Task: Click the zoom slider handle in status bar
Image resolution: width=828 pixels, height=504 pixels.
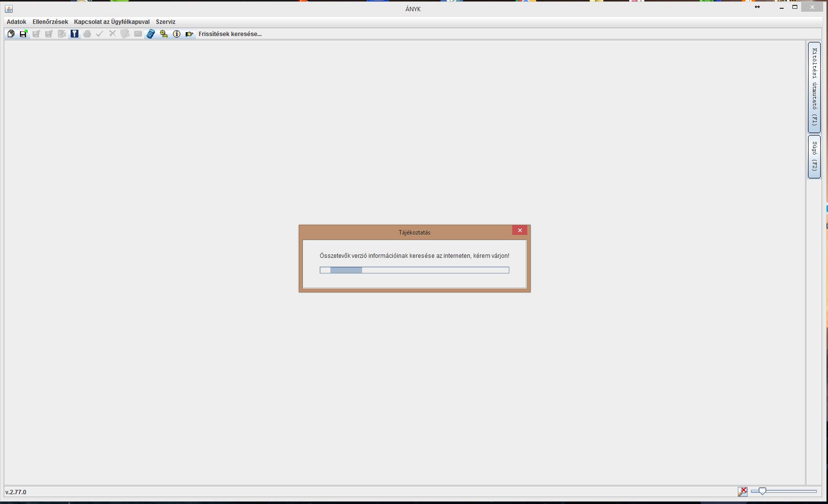Action: [x=762, y=491]
